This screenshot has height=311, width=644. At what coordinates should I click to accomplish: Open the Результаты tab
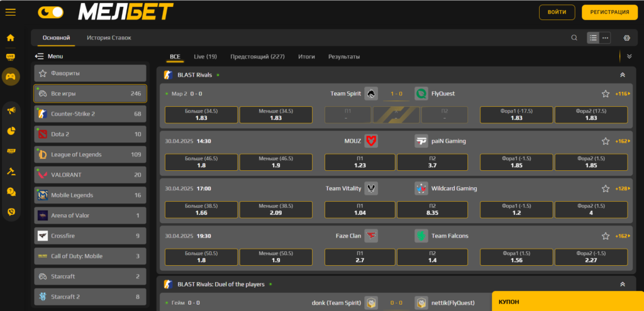click(x=344, y=57)
